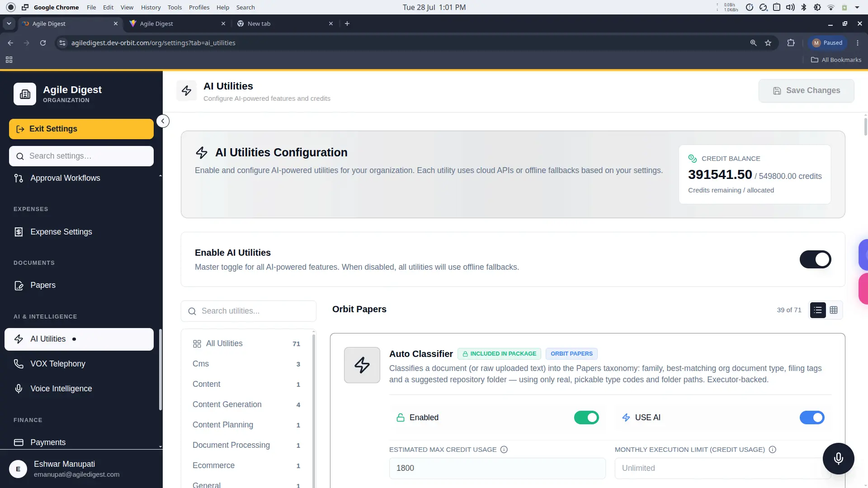Show info for Estimated Max Credit Usage
This screenshot has height=488, width=868.
point(504,450)
